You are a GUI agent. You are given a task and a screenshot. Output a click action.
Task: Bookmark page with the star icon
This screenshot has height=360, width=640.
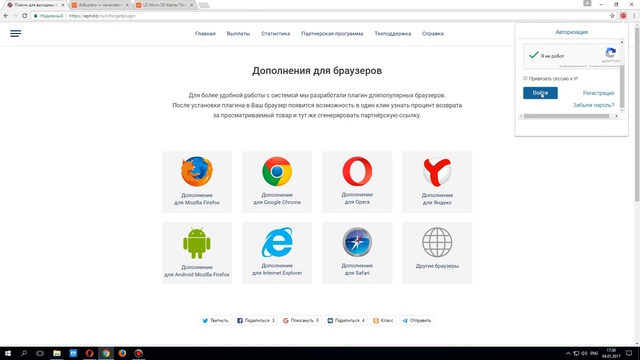(612, 16)
